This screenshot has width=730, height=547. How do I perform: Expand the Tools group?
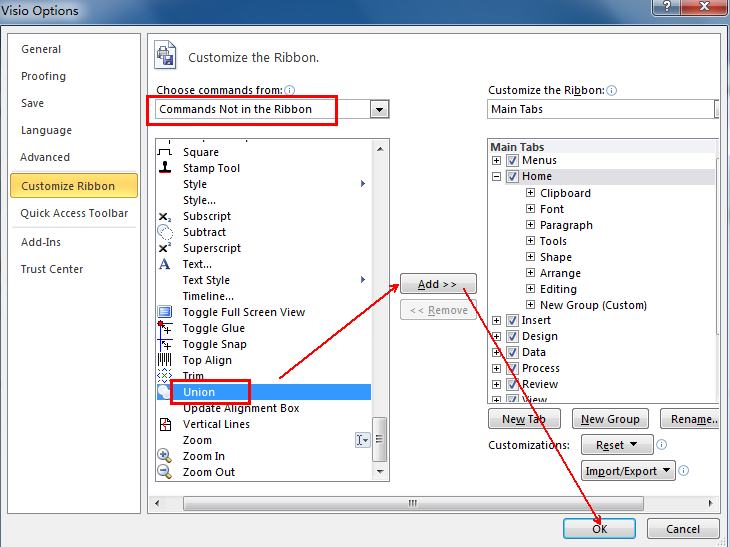(530, 241)
